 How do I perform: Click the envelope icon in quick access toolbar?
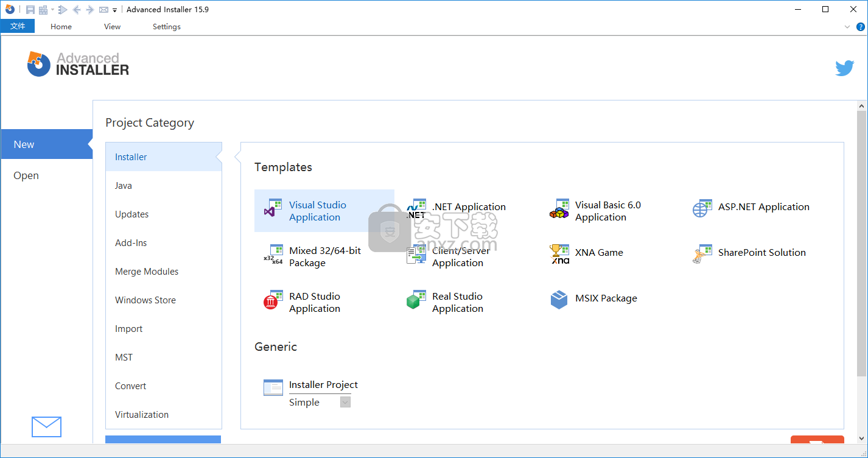[x=103, y=10]
